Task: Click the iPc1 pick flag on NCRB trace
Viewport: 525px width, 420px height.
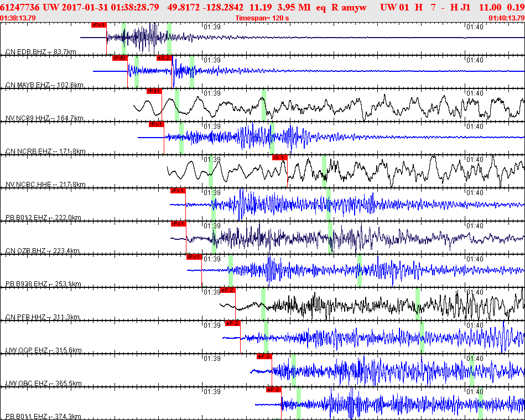Action: point(157,124)
